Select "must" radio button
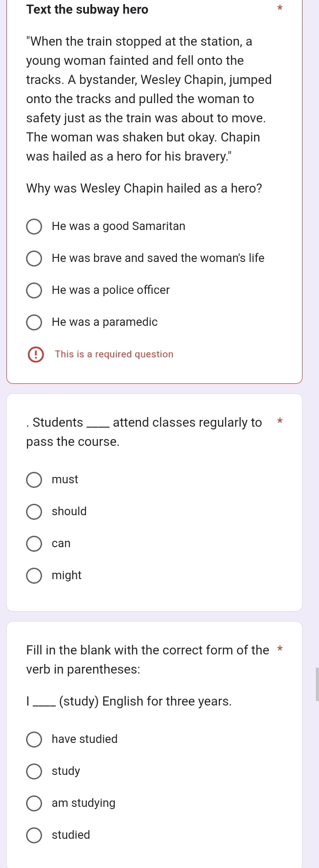Image resolution: width=319 pixels, height=868 pixels. click(x=34, y=480)
